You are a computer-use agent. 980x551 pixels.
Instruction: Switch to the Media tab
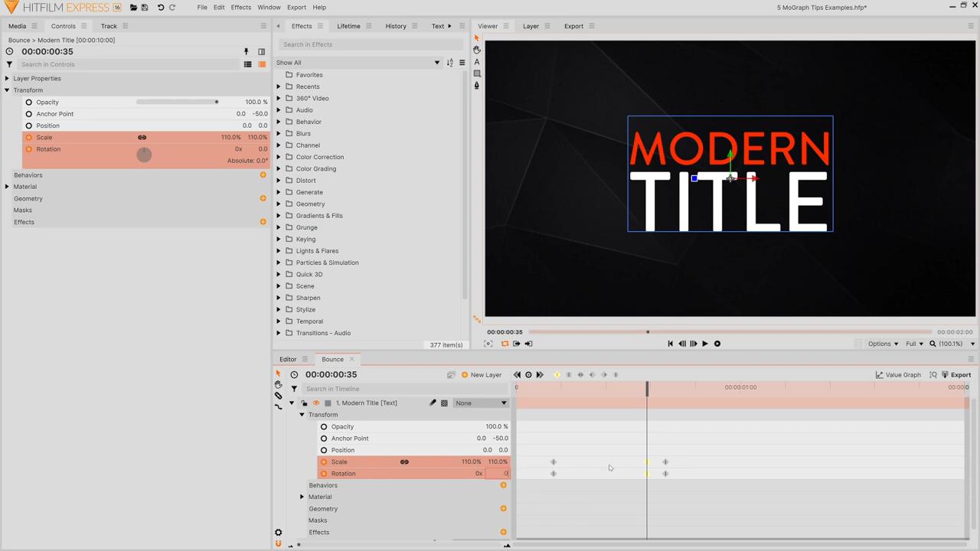17,26
